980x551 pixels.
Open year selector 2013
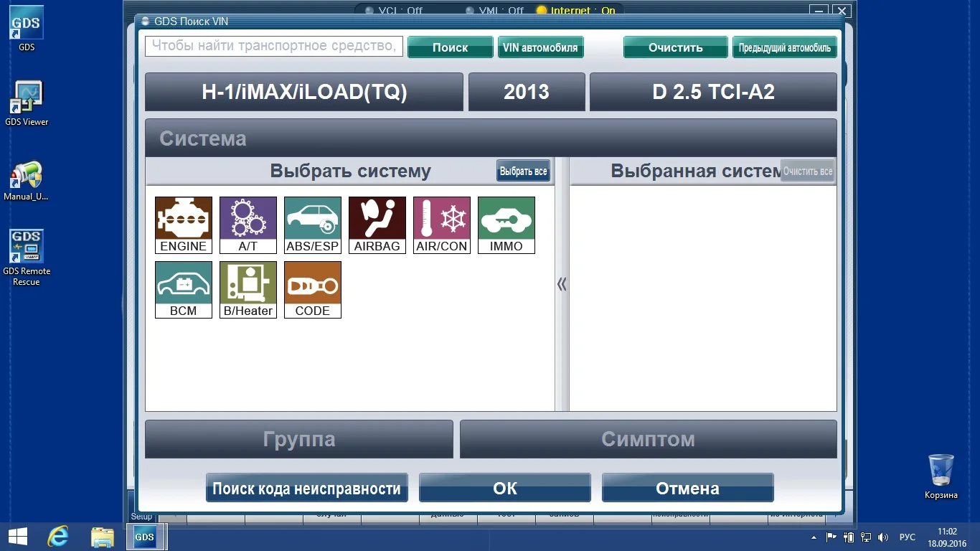coord(527,92)
